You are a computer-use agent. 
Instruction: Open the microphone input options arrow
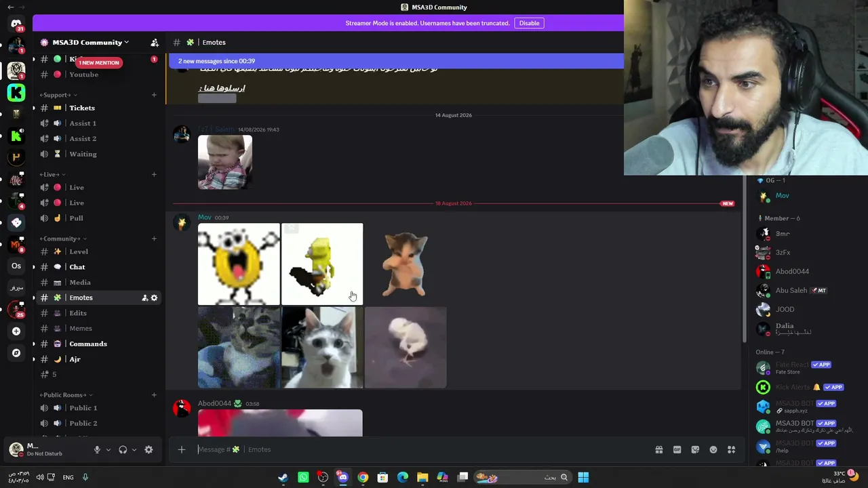108,449
